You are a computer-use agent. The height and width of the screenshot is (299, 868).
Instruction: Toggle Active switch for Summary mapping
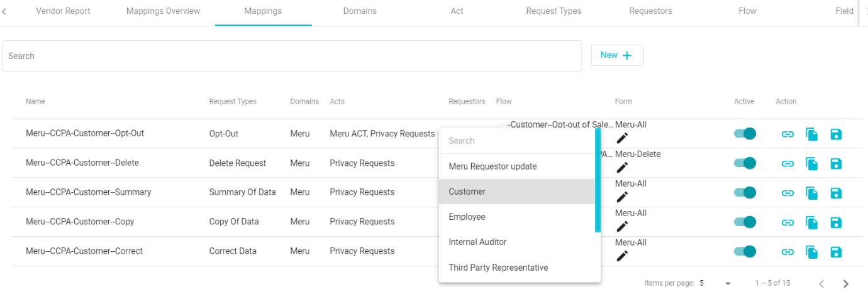[x=745, y=193]
